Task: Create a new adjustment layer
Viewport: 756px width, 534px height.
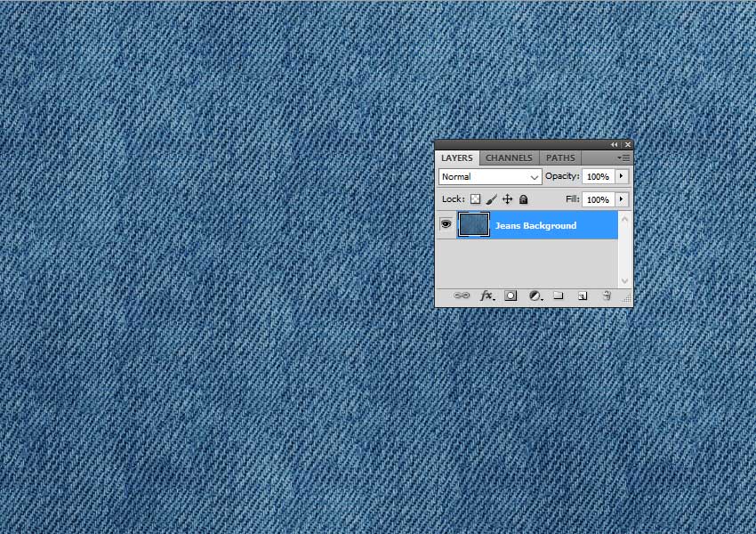Action: pyautogui.click(x=535, y=295)
